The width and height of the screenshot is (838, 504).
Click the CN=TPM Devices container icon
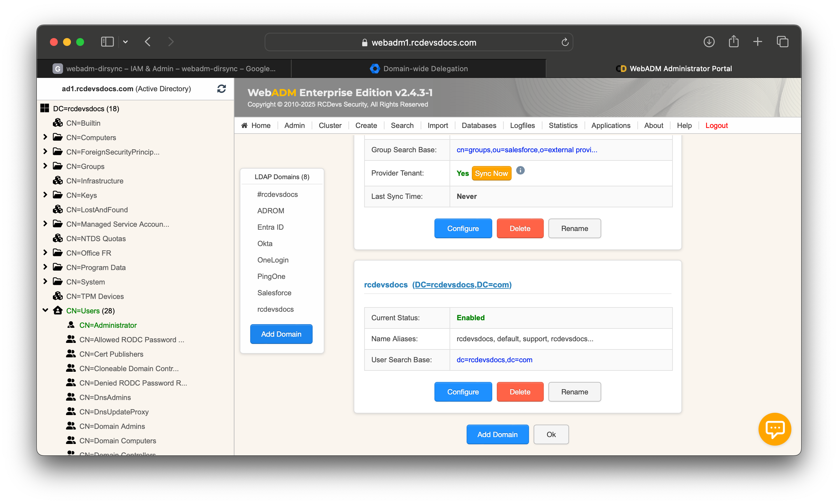[58, 296]
